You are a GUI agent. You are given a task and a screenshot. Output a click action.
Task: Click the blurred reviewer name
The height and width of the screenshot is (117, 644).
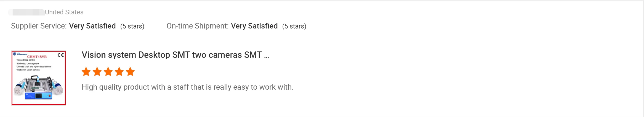[26, 12]
